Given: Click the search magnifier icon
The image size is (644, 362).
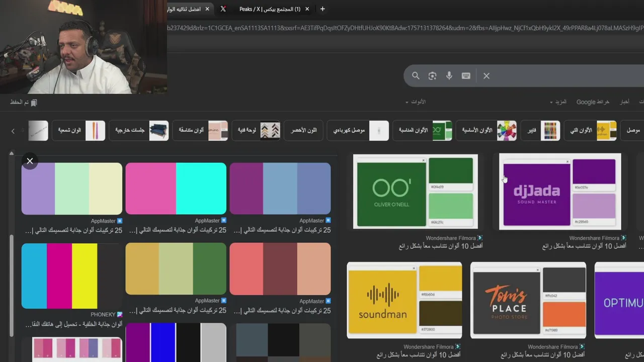Looking at the screenshot, I should 416,76.
